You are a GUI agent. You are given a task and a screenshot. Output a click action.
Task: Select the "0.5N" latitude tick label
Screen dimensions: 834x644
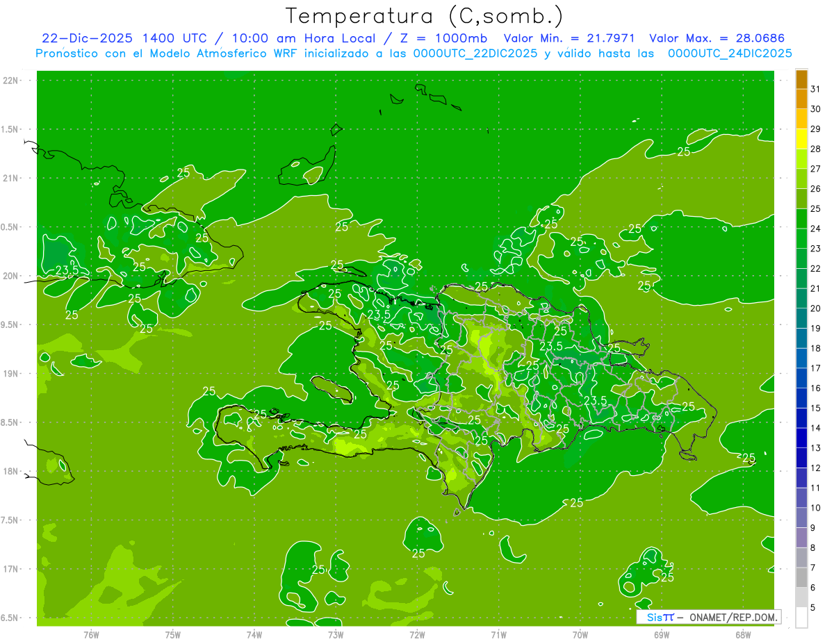pos(10,227)
